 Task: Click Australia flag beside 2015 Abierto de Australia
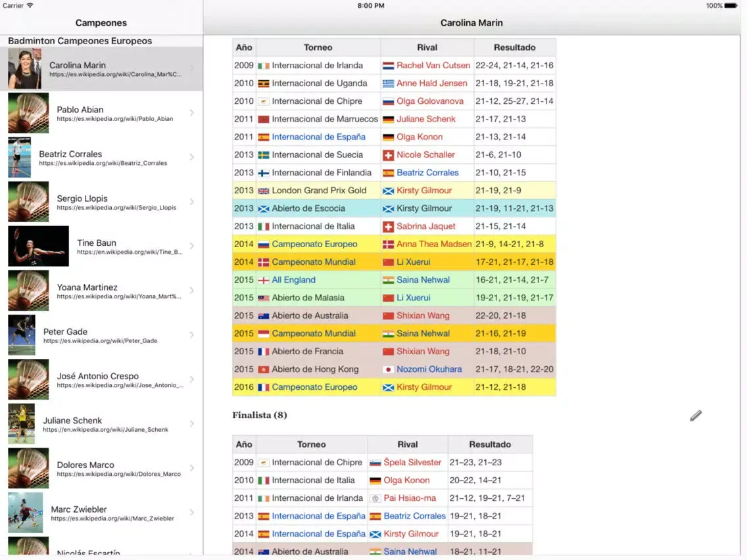tap(264, 315)
